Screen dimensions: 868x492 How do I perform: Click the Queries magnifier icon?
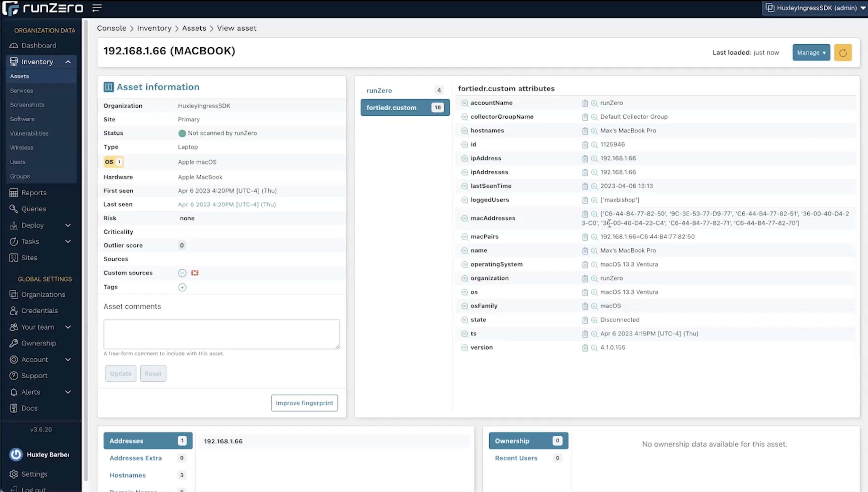click(14, 209)
